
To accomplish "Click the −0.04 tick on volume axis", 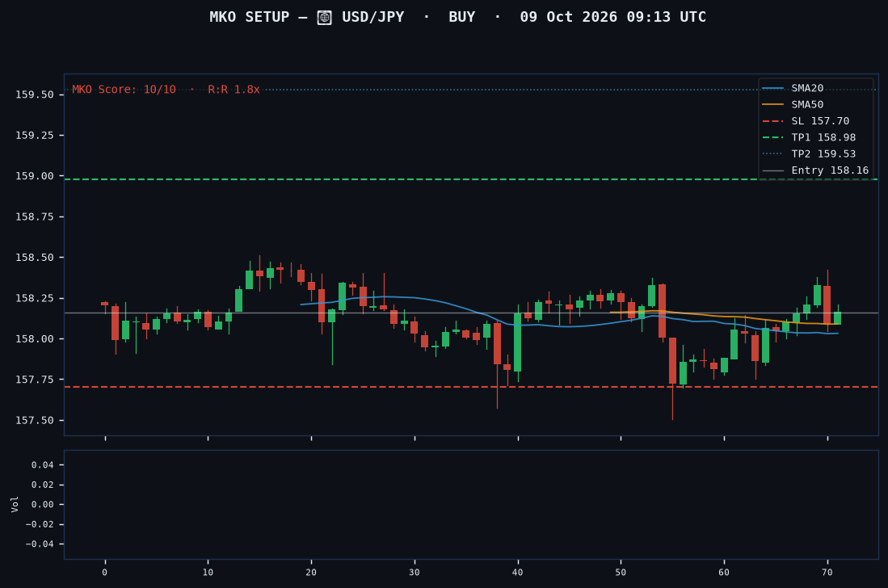I will click(x=40, y=544).
